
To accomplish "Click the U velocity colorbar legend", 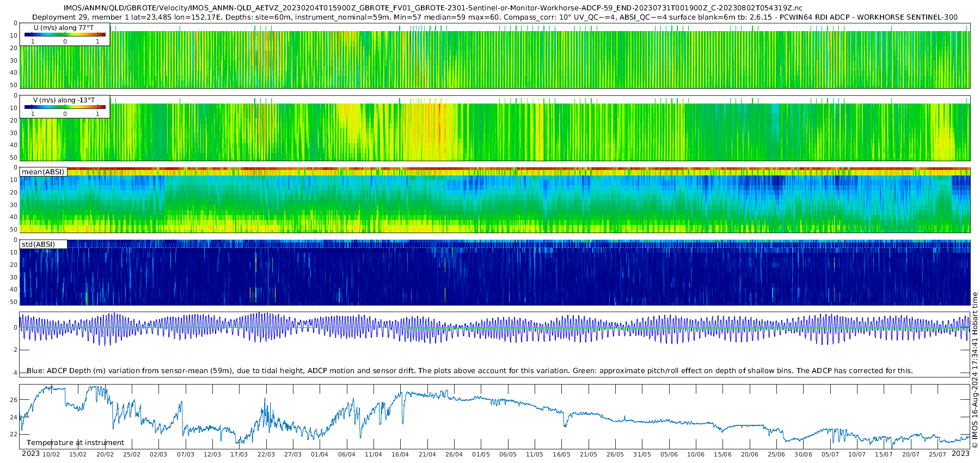I will pyautogui.click(x=65, y=34).
